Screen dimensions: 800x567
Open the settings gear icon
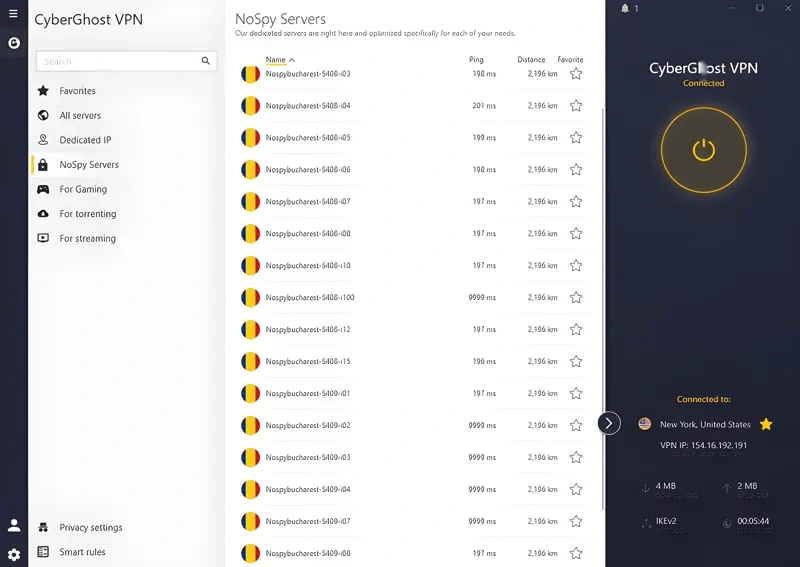(x=14, y=554)
